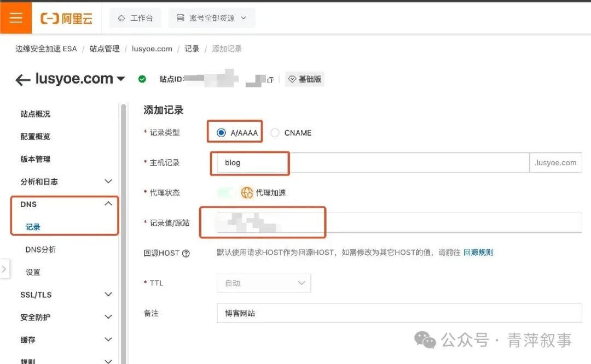The image size is (591, 364).
Task: Click the 备注 field with 博客网站
Action: tap(399, 313)
